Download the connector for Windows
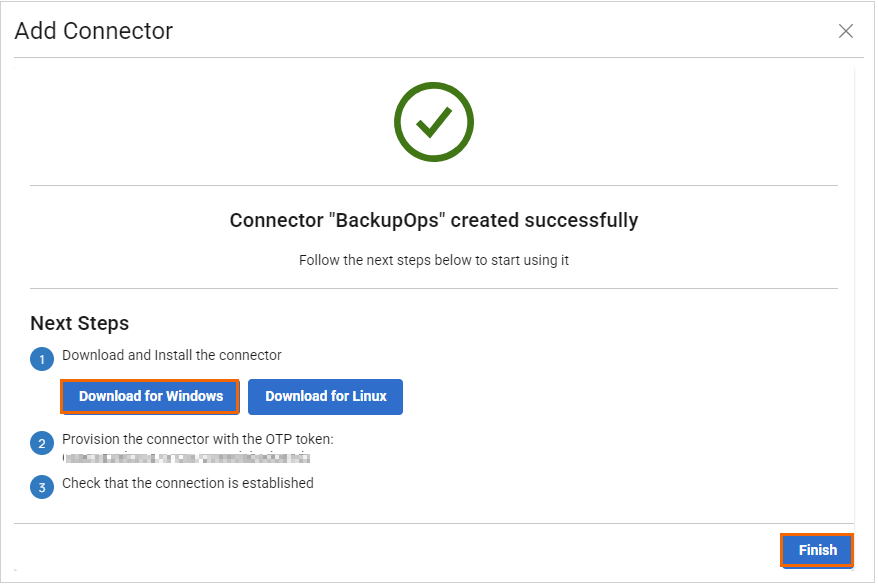Image resolution: width=878 pixels, height=585 pixels. click(151, 396)
